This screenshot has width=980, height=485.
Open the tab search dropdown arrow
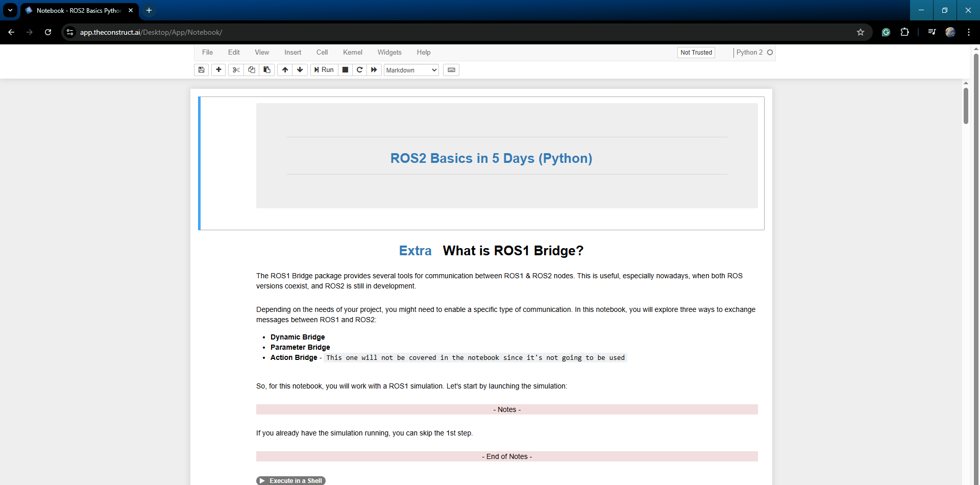click(x=10, y=10)
